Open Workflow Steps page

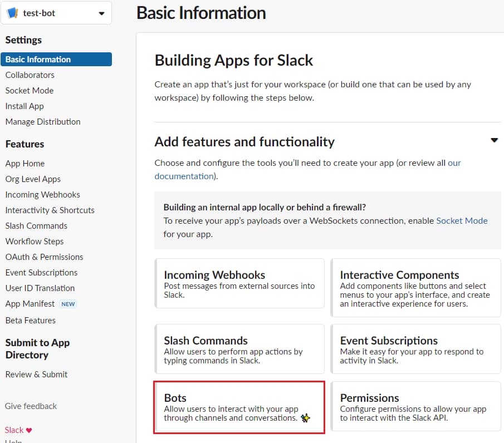coord(35,241)
